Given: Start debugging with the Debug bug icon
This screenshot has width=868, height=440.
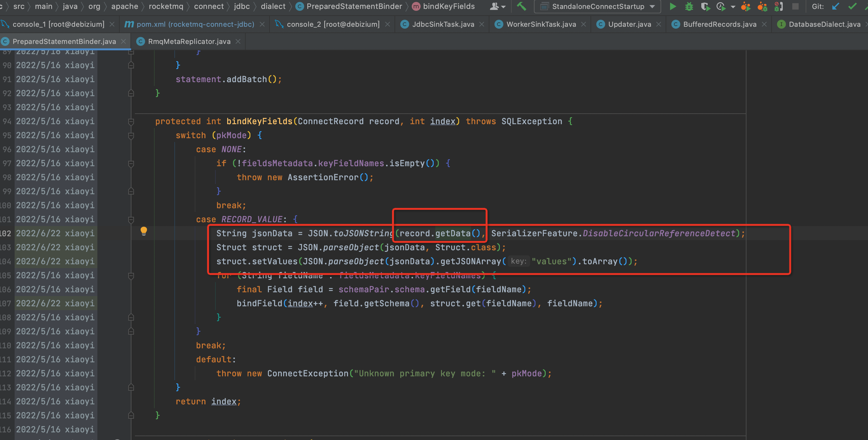Looking at the screenshot, I should [689, 6].
